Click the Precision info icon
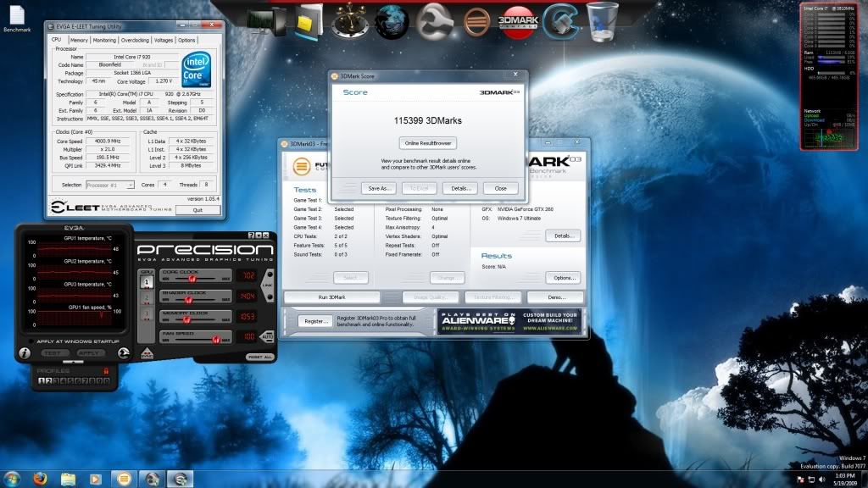 (x=25, y=352)
